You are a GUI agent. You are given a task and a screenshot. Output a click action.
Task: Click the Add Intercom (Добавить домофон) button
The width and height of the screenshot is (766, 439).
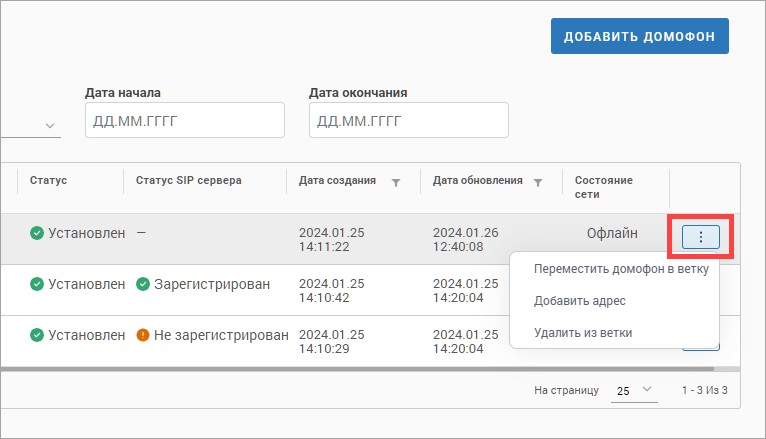tap(639, 37)
